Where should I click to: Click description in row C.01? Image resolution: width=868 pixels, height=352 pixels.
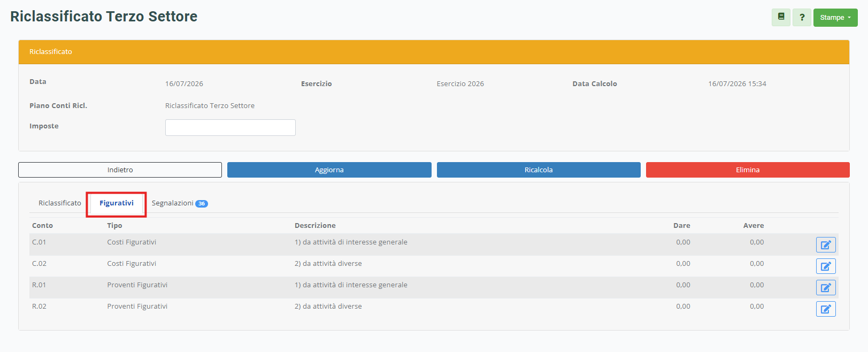pos(351,242)
